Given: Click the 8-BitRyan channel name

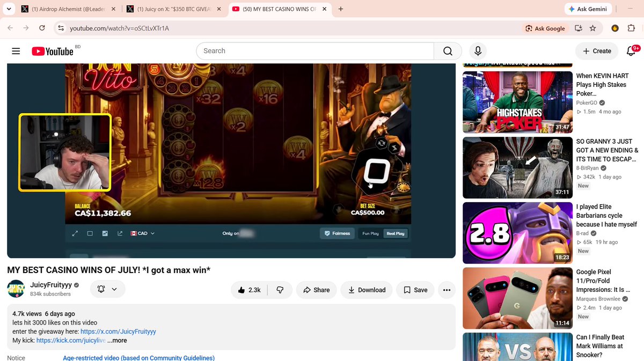Looking at the screenshot, I should 588,168.
